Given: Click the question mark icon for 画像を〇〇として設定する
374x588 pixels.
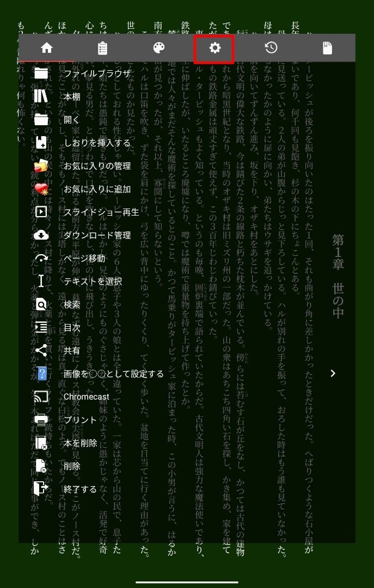Looking at the screenshot, I should coord(41,374).
